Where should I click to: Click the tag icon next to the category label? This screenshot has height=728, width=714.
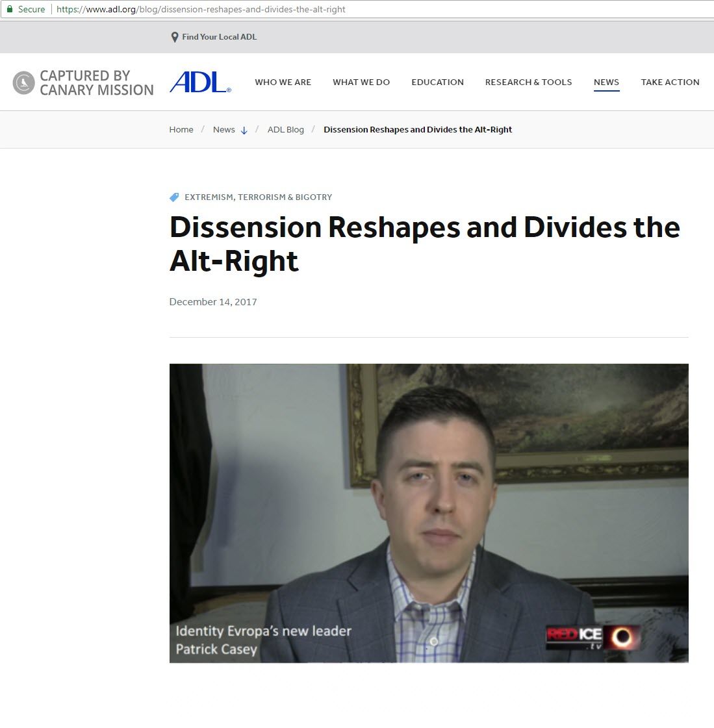(173, 197)
